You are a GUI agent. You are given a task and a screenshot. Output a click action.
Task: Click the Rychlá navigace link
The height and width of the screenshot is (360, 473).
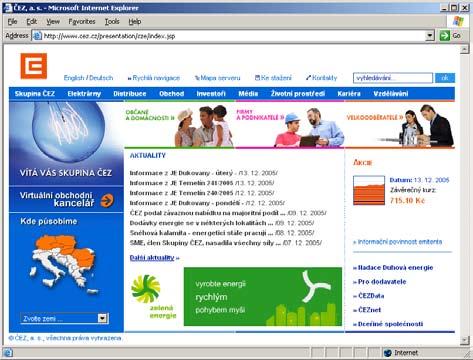(154, 78)
